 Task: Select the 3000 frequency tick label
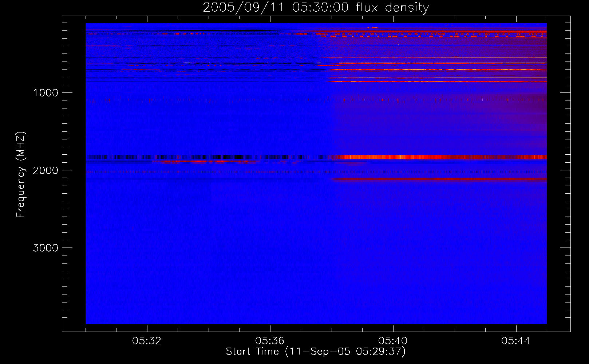(46, 248)
